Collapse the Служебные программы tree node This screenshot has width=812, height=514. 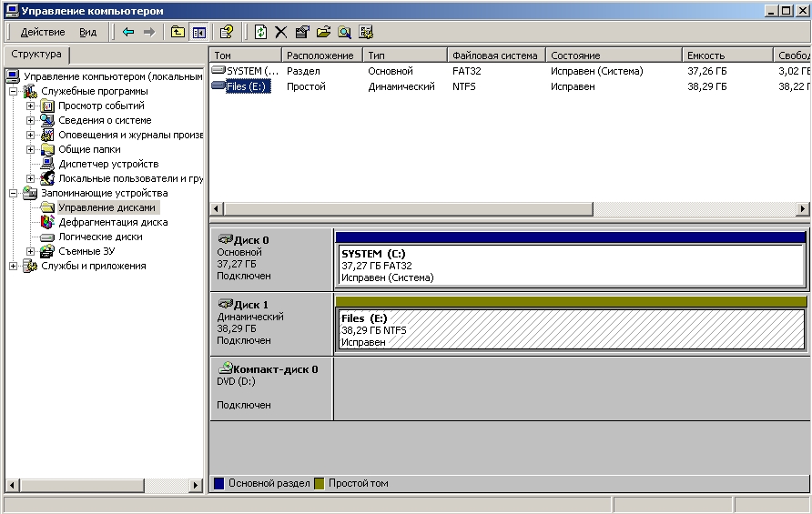(14, 91)
